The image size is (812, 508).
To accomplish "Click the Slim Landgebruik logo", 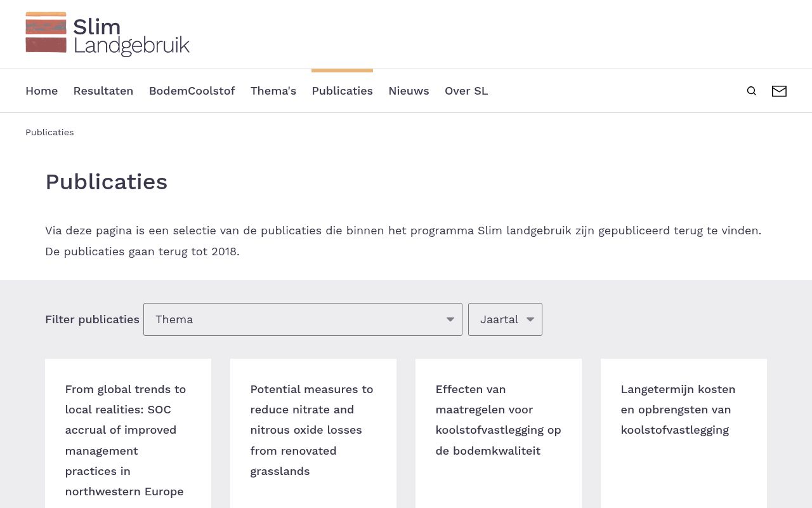I will pos(107,34).
